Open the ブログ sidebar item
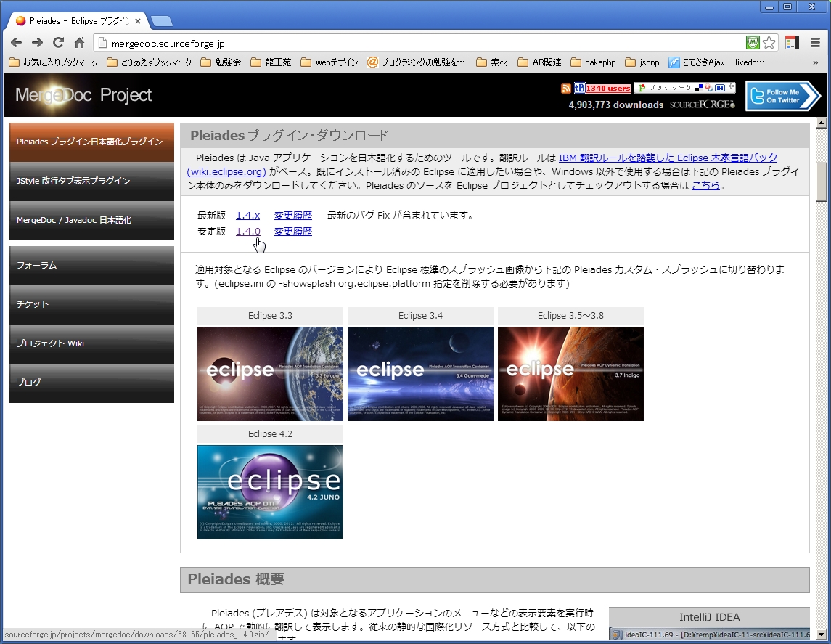The height and width of the screenshot is (644, 831). (91, 383)
